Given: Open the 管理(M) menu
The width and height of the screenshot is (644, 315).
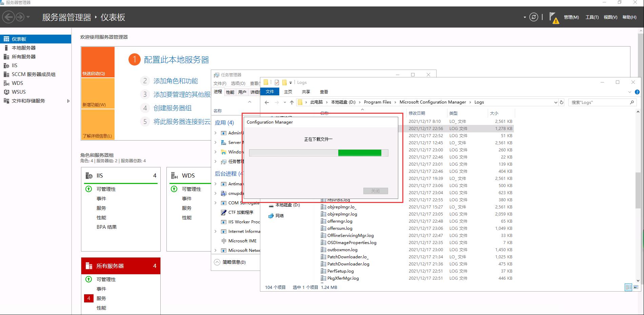Looking at the screenshot, I should tap(571, 17).
